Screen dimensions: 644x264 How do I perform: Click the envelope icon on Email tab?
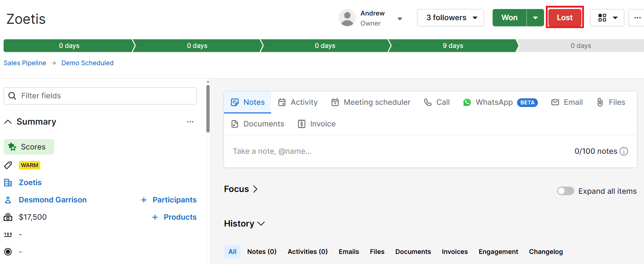click(x=555, y=102)
